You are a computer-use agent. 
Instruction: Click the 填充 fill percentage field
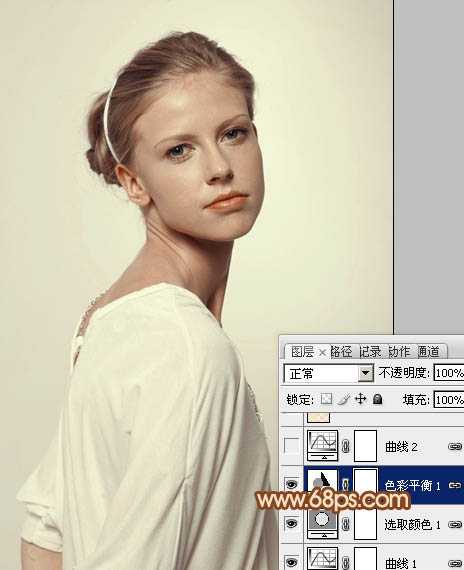click(449, 400)
